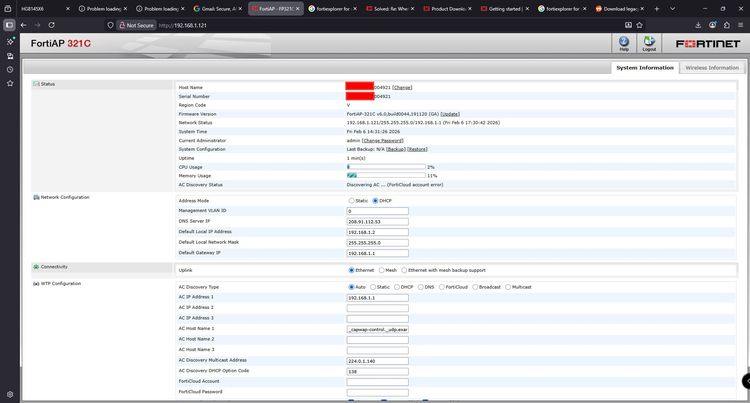The image size is (750, 403).
Task: Click the Update firmware link
Action: 450,114
